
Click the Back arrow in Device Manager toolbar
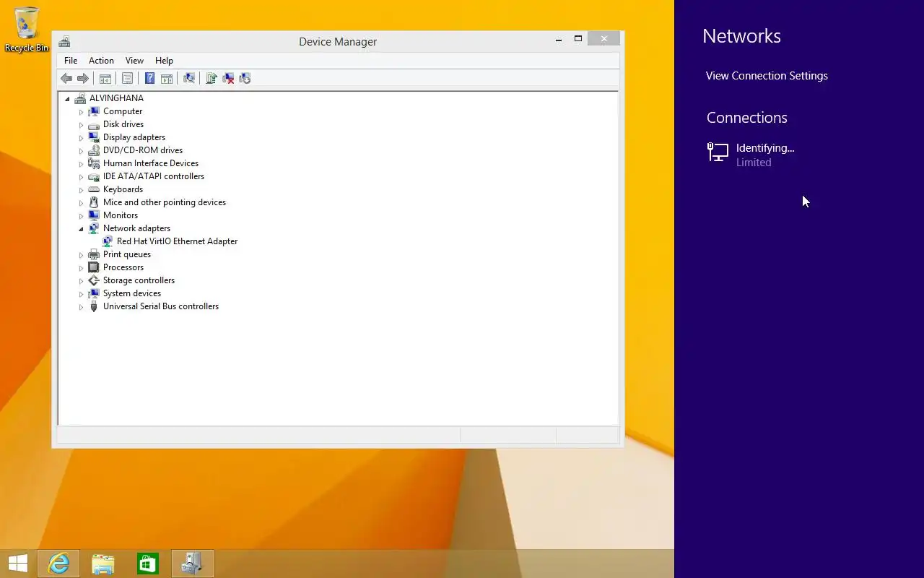(x=66, y=78)
